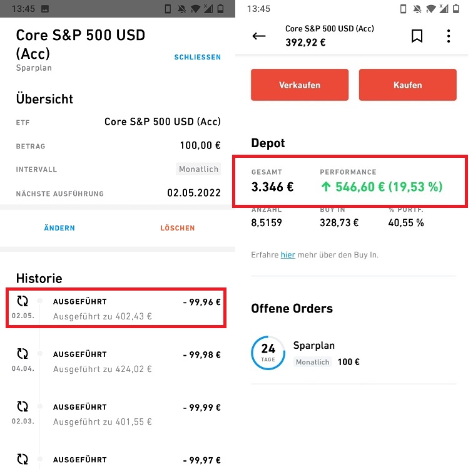Click recurring icon of 04.04. execution
The width and height of the screenshot is (473, 476).
point(23,354)
